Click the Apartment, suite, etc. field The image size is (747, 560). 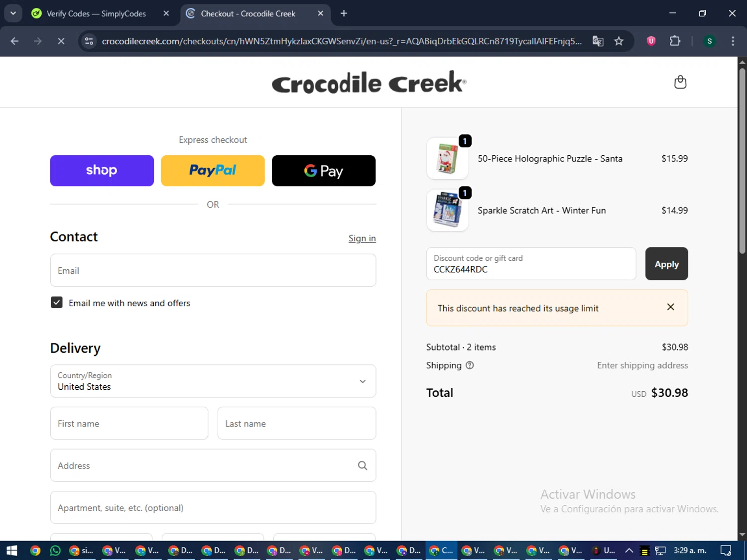click(x=213, y=507)
